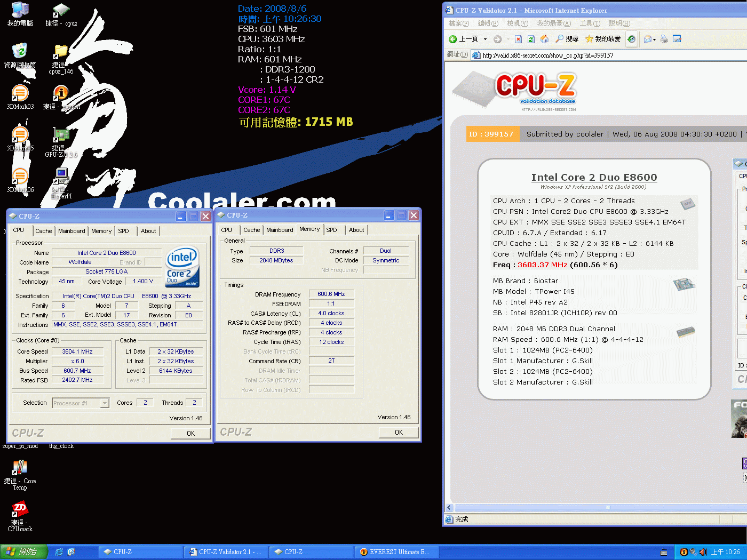Select the 3DMark05 desktop icon
The height and width of the screenshot is (560, 747).
point(20,139)
